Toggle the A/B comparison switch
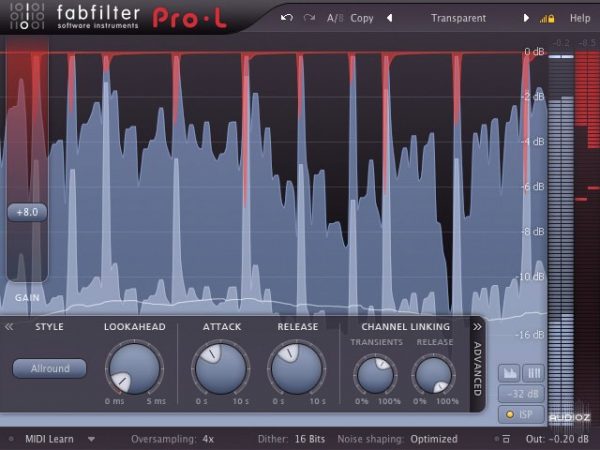 point(334,18)
